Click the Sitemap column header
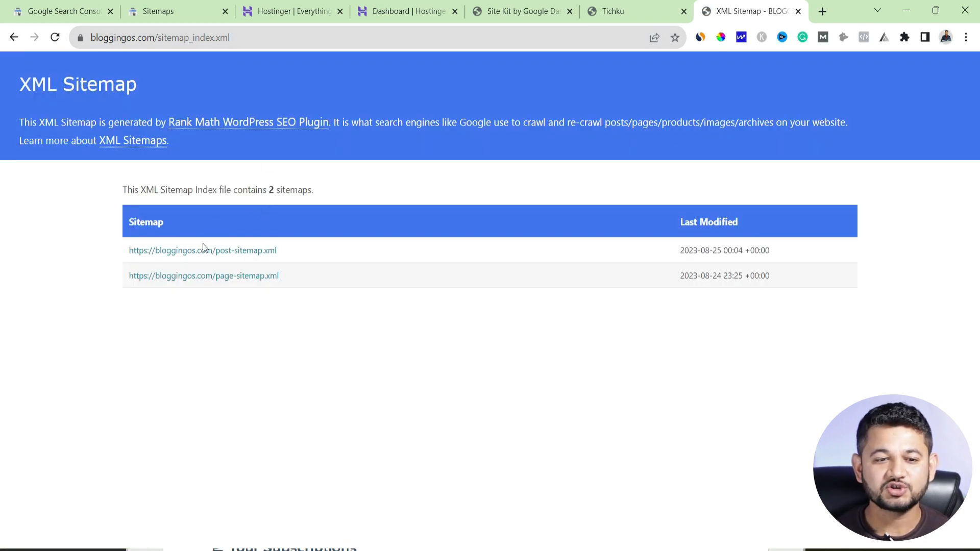 tap(146, 222)
